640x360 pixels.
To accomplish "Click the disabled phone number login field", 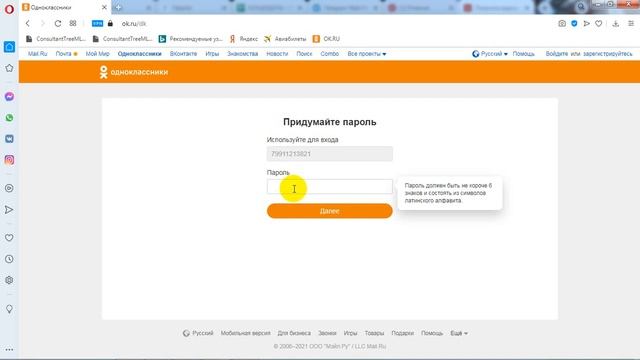I will 329,154.
